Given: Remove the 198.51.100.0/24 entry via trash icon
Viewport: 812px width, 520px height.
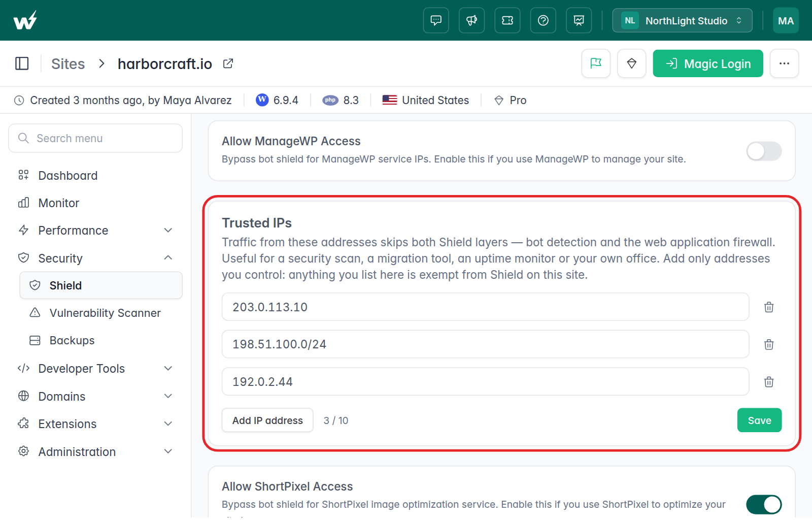Looking at the screenshot, I should click(x=769, y=345).
